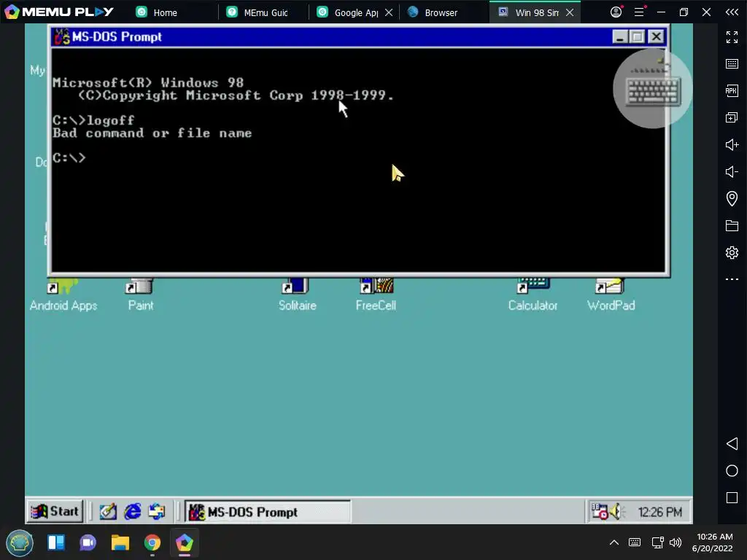Open the shared folder icon in sidebar
Image resolution: width=747 pixels, height=560 pixels.
point(732,225)
